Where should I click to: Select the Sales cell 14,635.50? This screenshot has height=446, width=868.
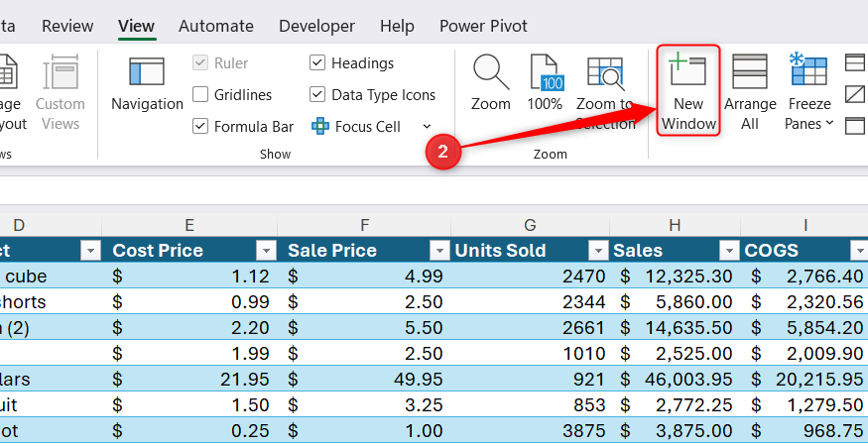pyautogui.click(x=675, y=328)
